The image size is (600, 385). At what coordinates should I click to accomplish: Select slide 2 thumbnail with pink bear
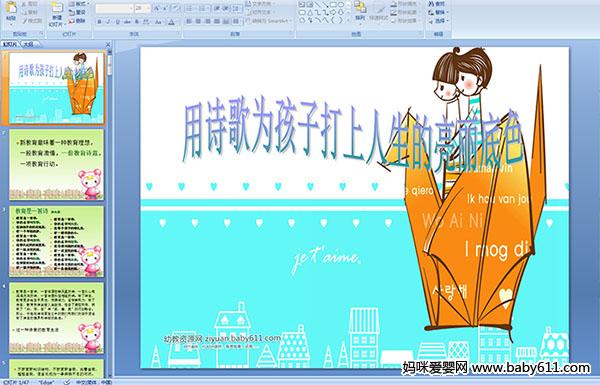[x=56, y=165]
